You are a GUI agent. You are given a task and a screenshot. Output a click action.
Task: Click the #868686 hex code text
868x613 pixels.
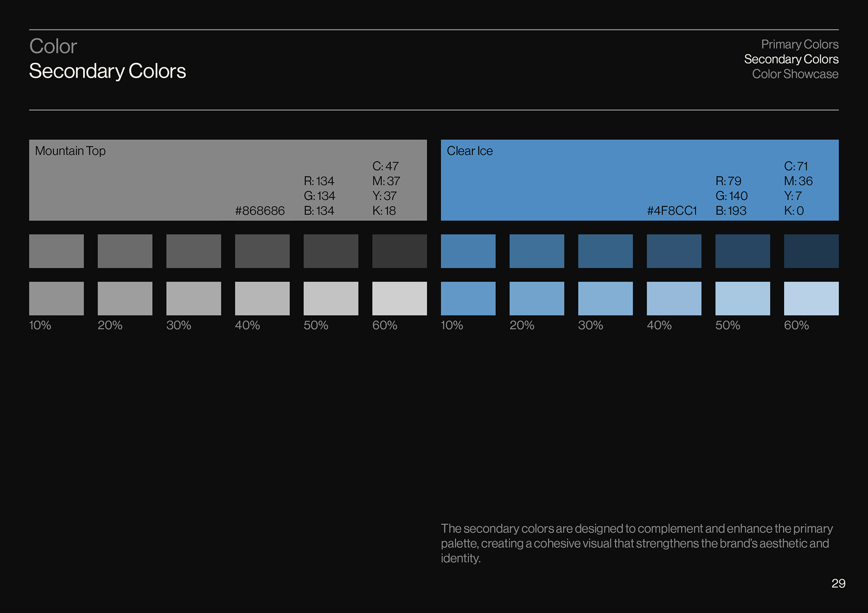click(260, 211)
